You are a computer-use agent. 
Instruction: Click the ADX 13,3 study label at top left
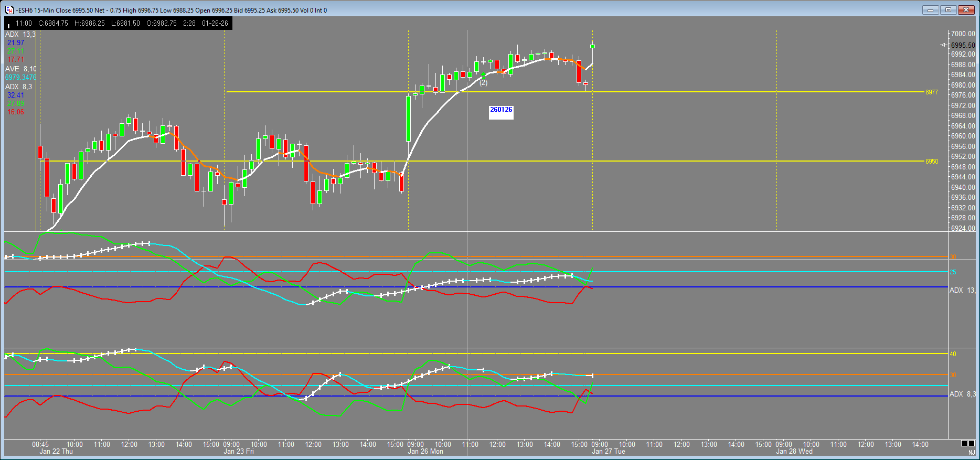tap(20, 35)
